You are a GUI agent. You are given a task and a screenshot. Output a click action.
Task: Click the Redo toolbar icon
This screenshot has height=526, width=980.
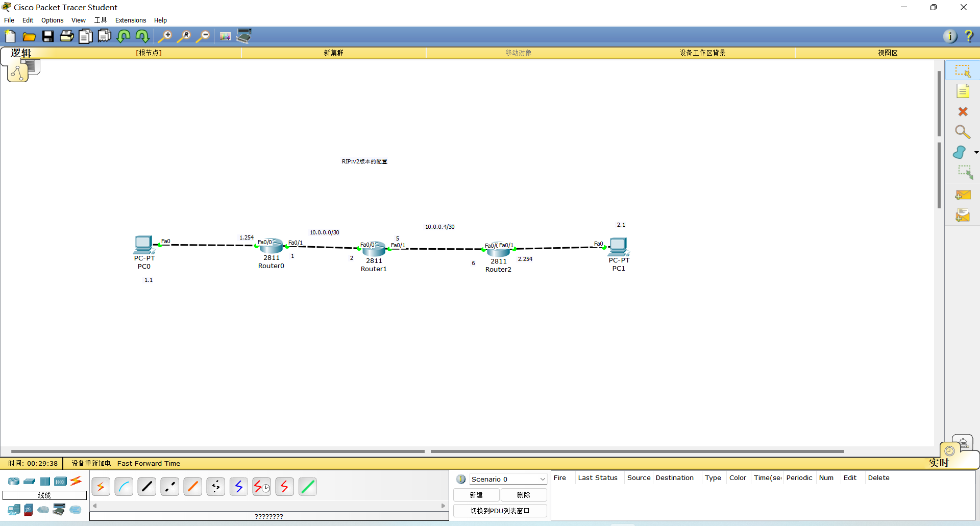click(x=142, y=36)
